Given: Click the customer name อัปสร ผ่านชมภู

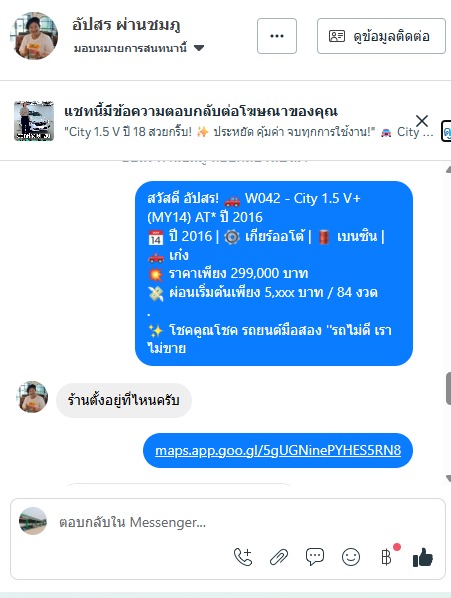Looking at the screenshot, I should pos(126,25).
